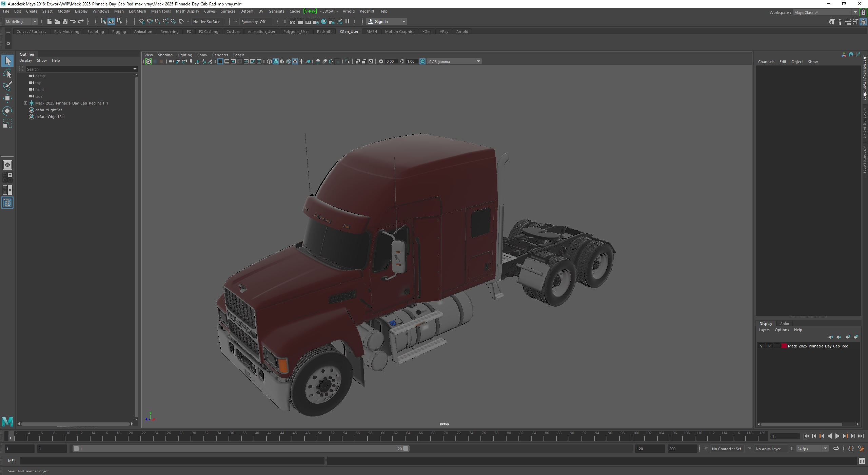Expand Mack_2025_Pinnacle_Day_Cab_Red_ncl1_1 node

click(x=25, y=103)
